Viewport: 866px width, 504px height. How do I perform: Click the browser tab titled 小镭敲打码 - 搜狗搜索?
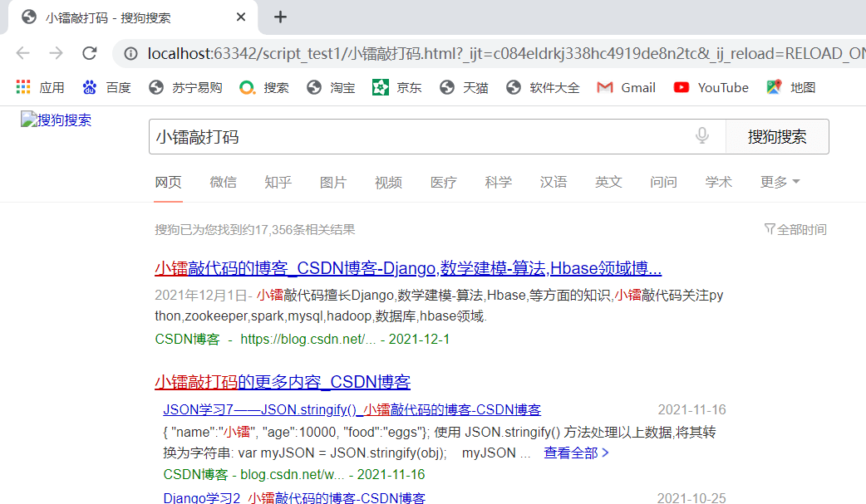[132, 17]
